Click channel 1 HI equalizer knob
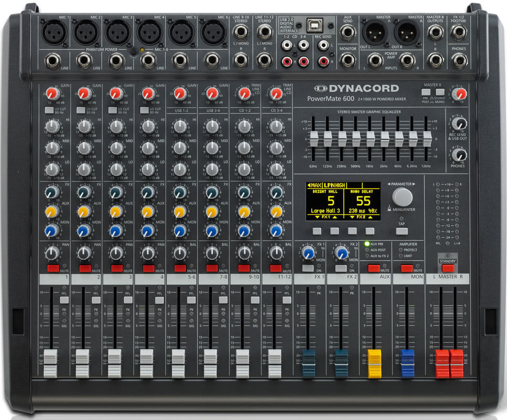The height and width of the screenshot is (420, 507). pyautogui.click(x=52, y=127)
